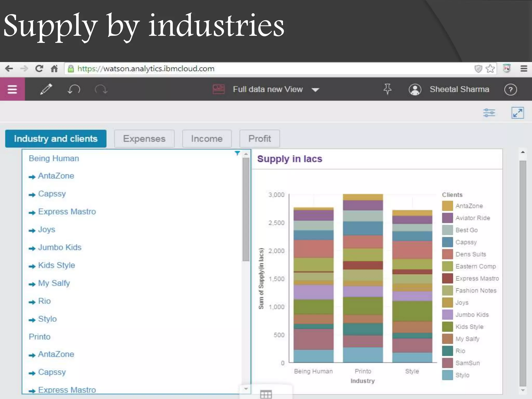Click Fashion Notes legend swatch

(x=448, y=290)
